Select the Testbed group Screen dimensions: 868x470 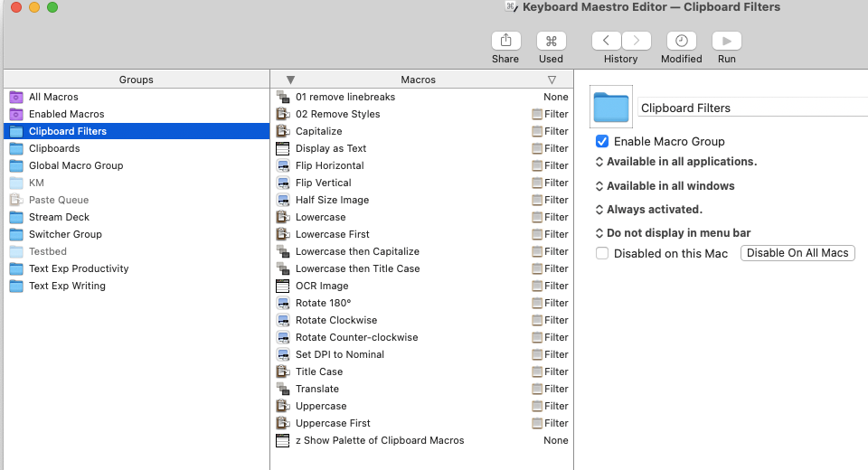[137, 251]
